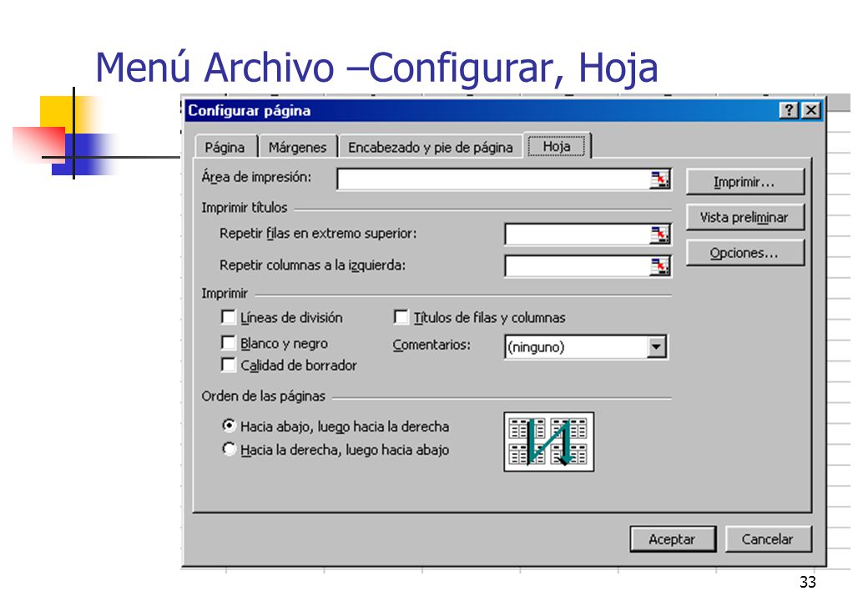Close the Configurar página dialog

(x=811, y=110)
